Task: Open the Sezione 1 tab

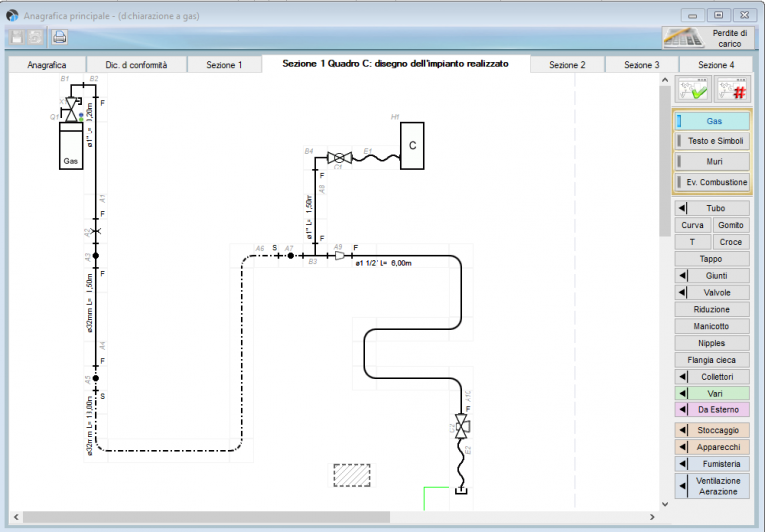Action: (224, 65)
